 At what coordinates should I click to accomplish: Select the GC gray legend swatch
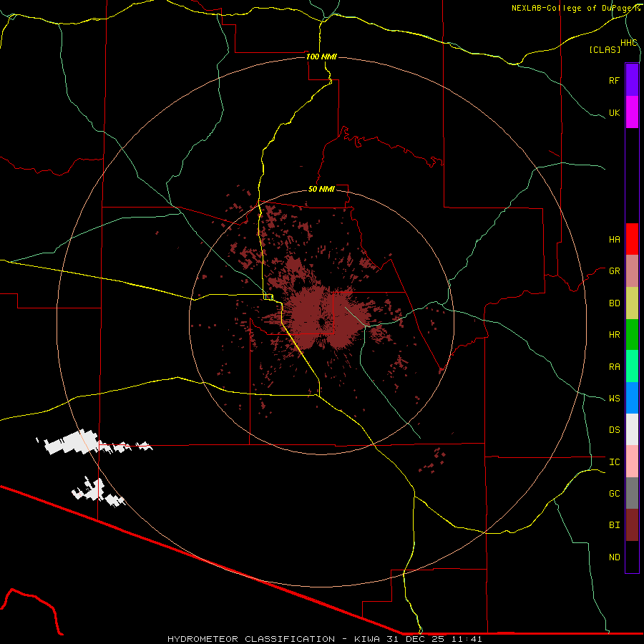(x=632, y=493)
